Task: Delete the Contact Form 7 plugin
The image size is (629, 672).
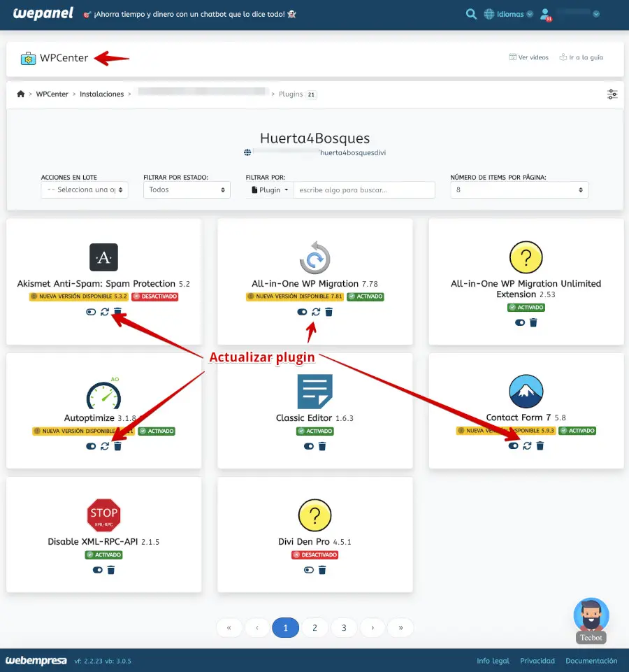Action: [540, 445]
